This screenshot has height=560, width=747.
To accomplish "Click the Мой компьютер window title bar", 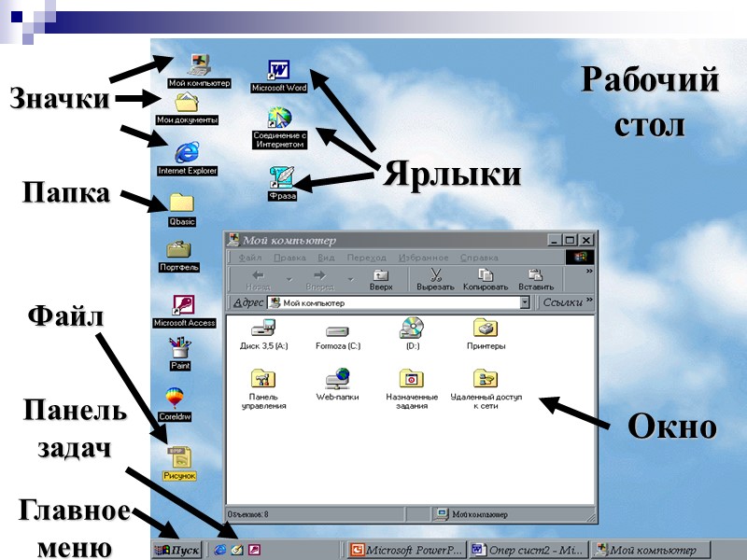I will (411, 240).
